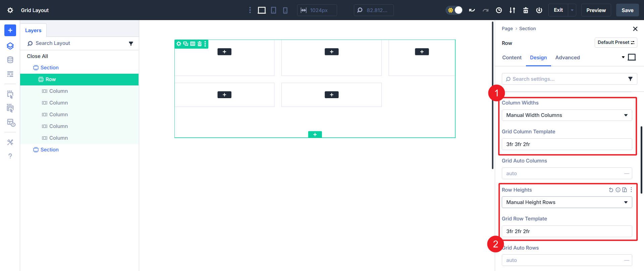The height and width of the screenshot is (271, 644).
Task: Open the portability arrows icon
Action: click(512, 10)
